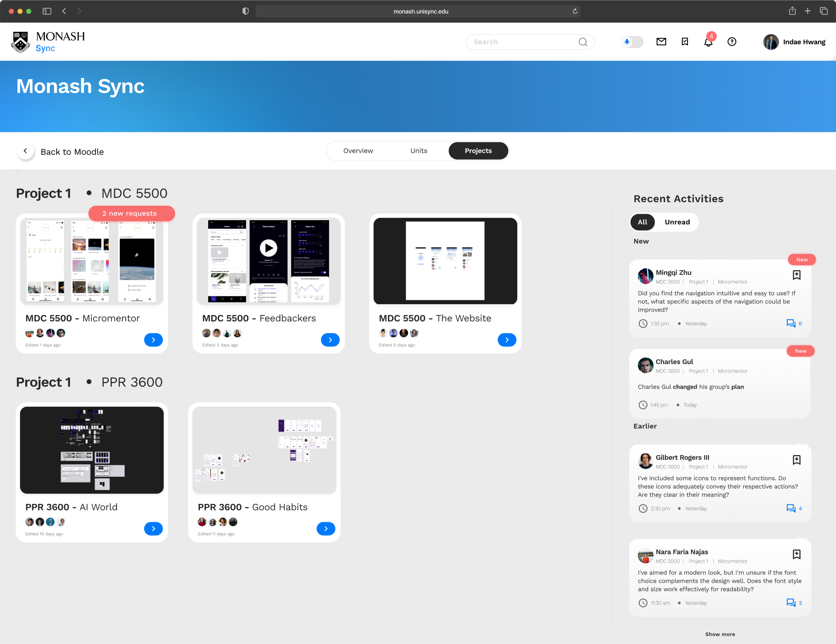Image resolution: width=836 pixels, height=644 pixels.
Task: Click the 2 new requests badge
Action: 131,214
